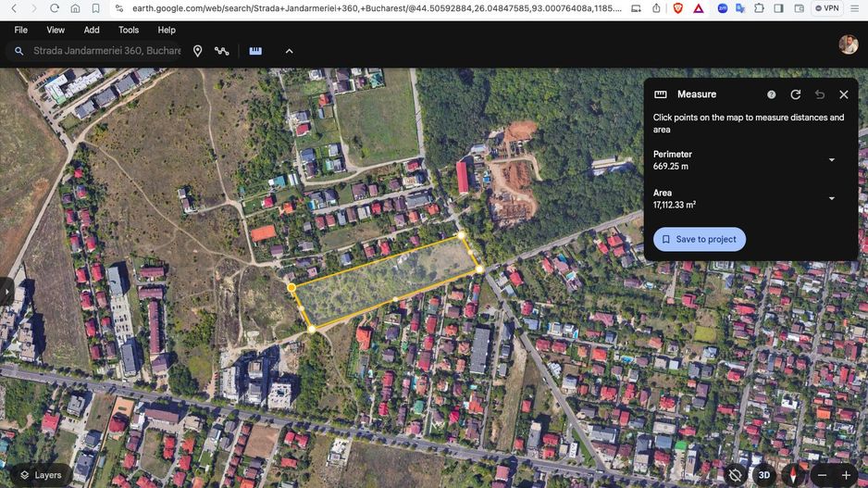This screenshot has height=488, width=868.
Task: Open the extensions puzzle icon
Action: pyautogui.click(x=759, y=8)
